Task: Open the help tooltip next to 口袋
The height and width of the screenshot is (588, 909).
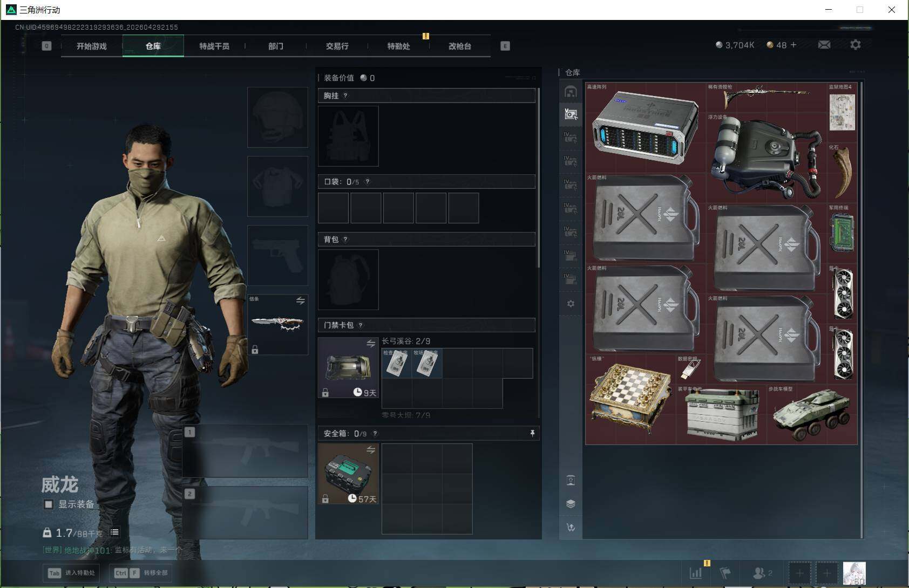Action: (368, 182)
